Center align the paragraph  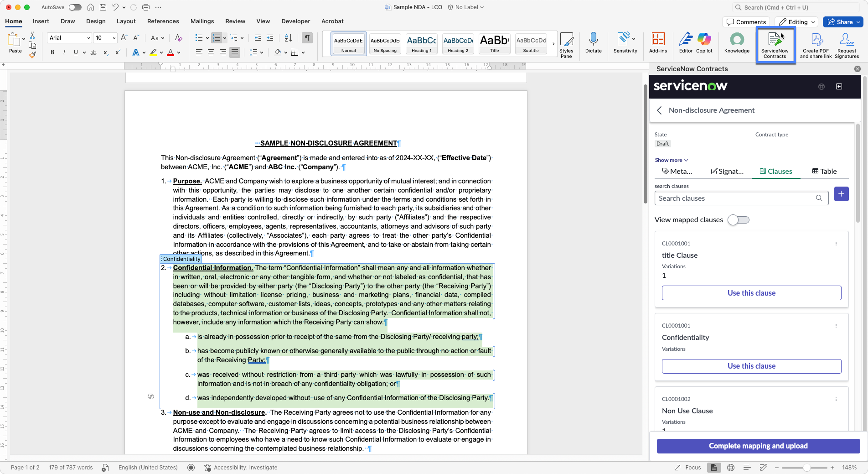(x=211, y=52)
